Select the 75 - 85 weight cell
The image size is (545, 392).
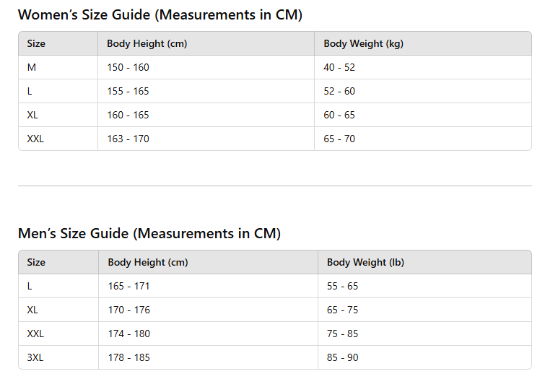point(342,334)
